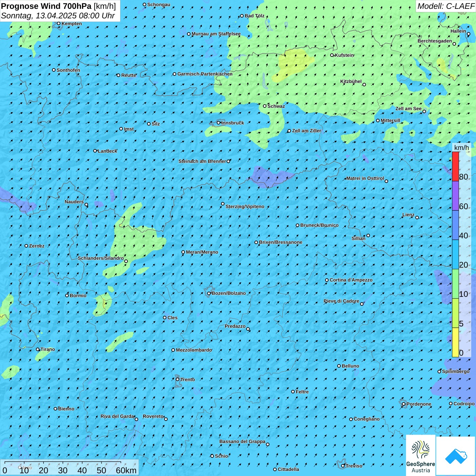Image resolution: width=476 pixels, height=476 pixels.
Task: Click the 'Berchtesgaden' label
Action: point(435,41)
